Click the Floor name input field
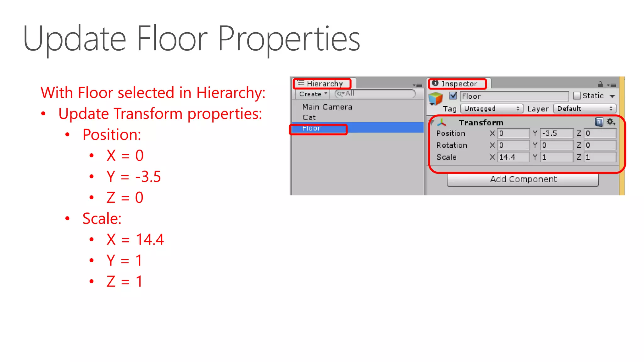 514,96
